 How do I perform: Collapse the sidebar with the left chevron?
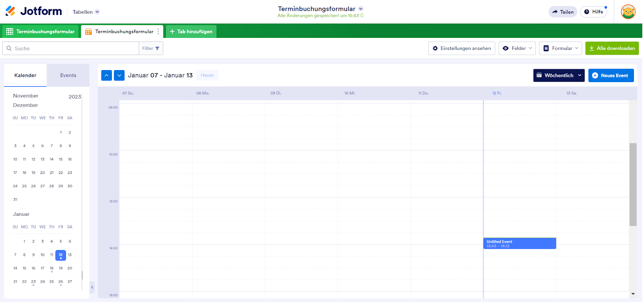click(x=92, y=287)
